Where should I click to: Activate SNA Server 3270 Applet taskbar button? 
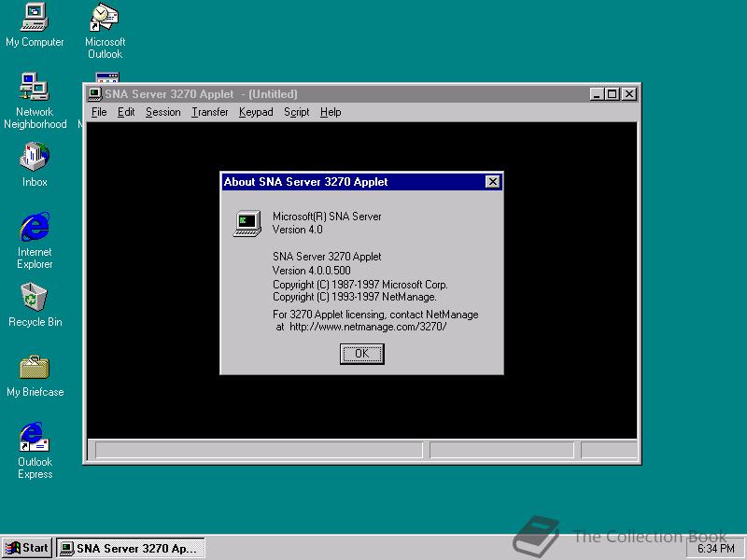point(131,548)
